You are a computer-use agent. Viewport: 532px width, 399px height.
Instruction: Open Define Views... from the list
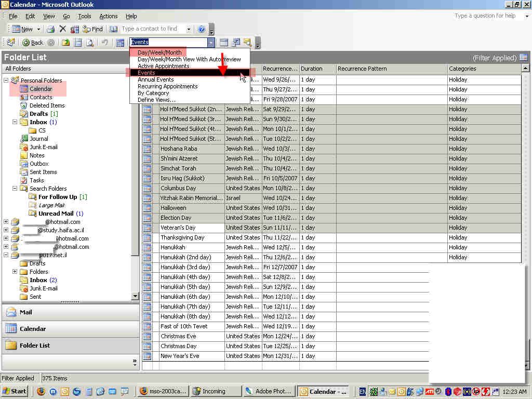click(157, 100)
